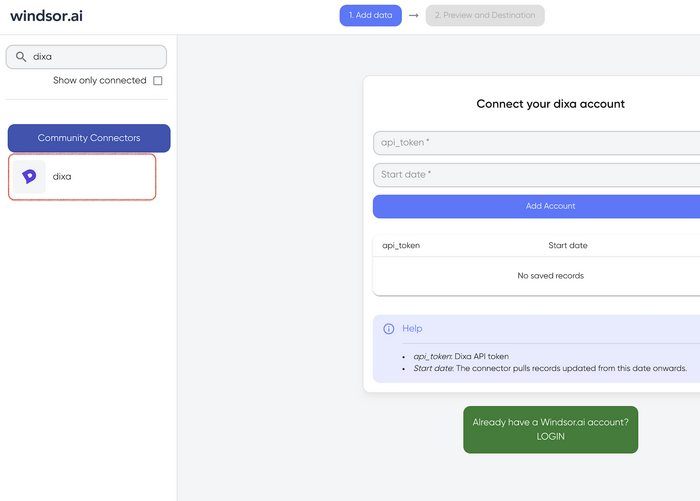Click the Help info circle icon
Viewport: 700px width, 501px height.
389,329
